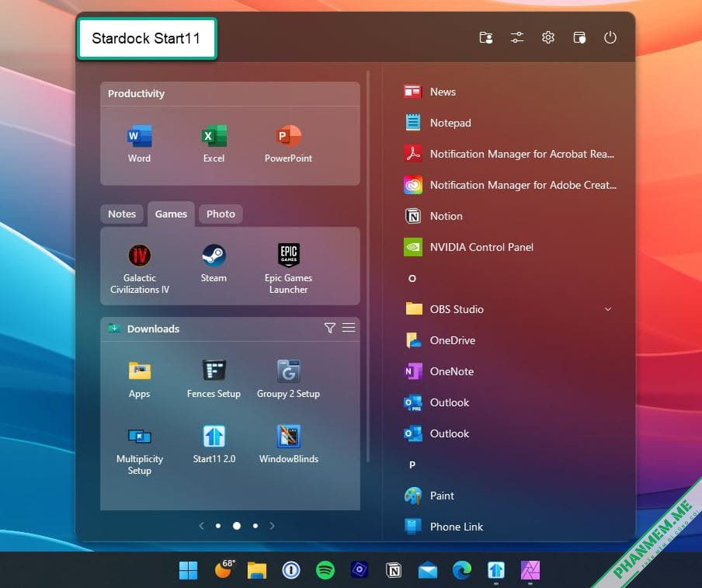The width and height of the screenshot is (702, 588).
Task: Expand the OBS Studio folder chevron
Action: [607, 309]
